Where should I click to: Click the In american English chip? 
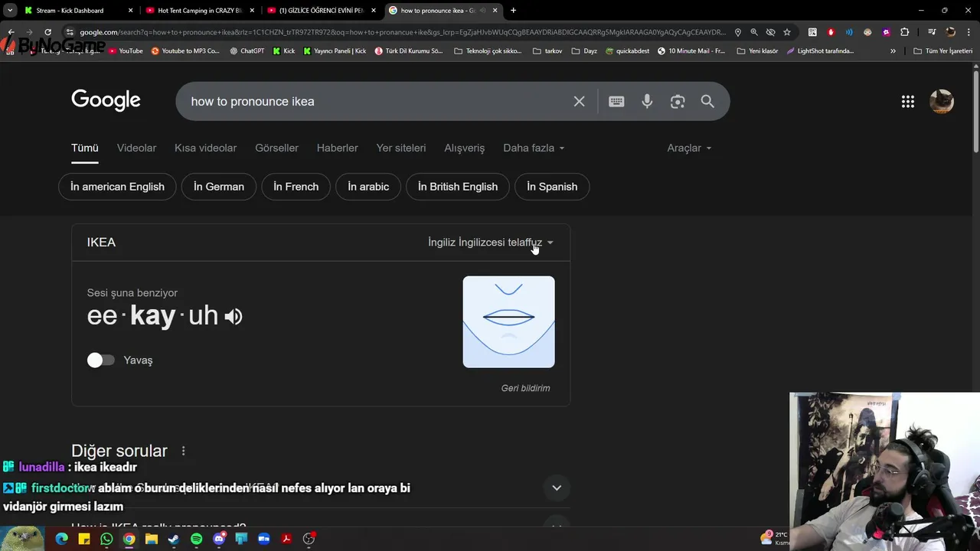pyautogui.click(x=117, y=187)
